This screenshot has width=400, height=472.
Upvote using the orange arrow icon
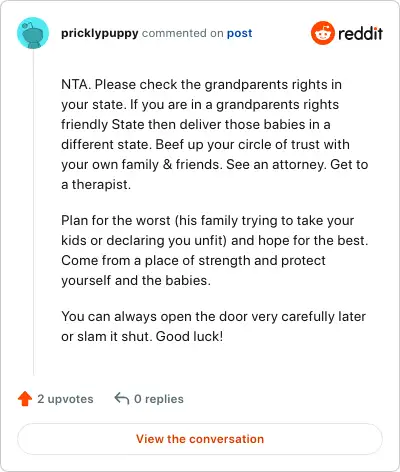point(25,399)
